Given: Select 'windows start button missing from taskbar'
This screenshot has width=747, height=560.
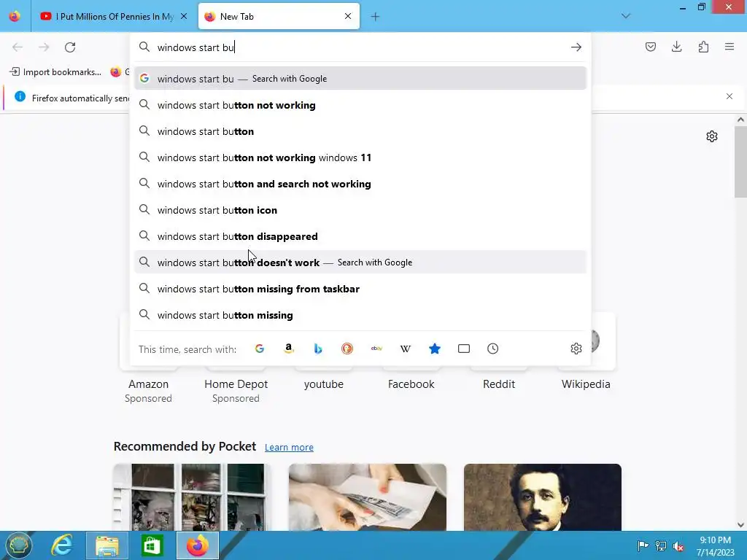Looking at the screenshot, I should coord(360,289).
